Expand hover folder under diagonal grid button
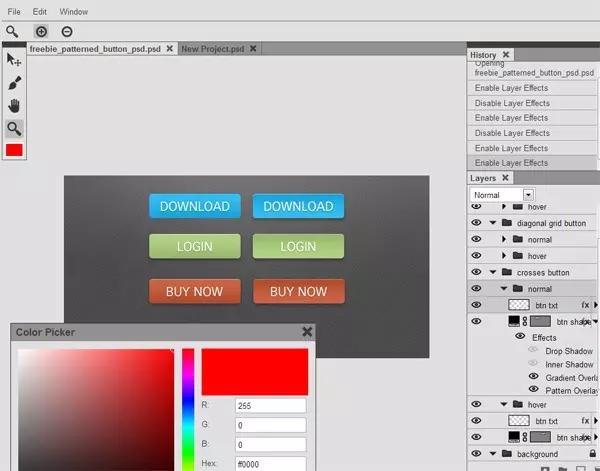The height and width of the screenshot is (471, 600). pyautogui.click(x=504, y=256)
